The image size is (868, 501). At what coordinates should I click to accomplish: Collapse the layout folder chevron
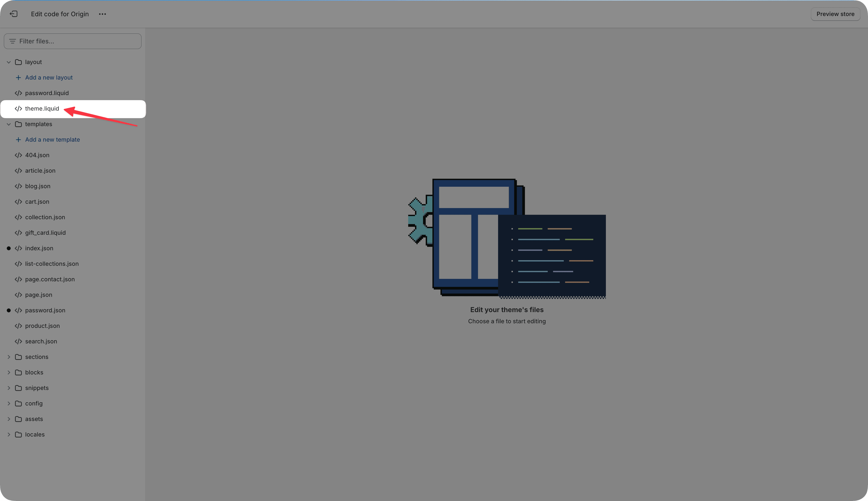coord(8,62)
